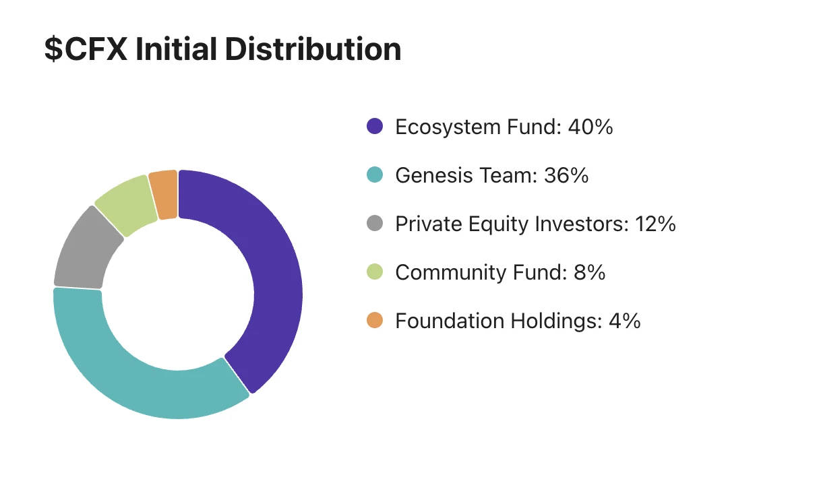Click the orange Foundation Holdings chart segment
The width and height of the screenshot is (821, 504).
click(x=164, y=195)
